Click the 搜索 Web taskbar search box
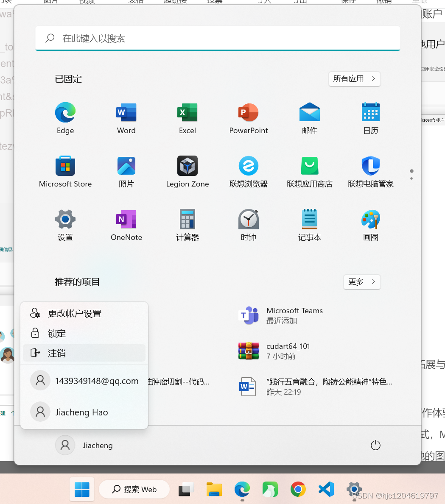 [x=134, y=489]
